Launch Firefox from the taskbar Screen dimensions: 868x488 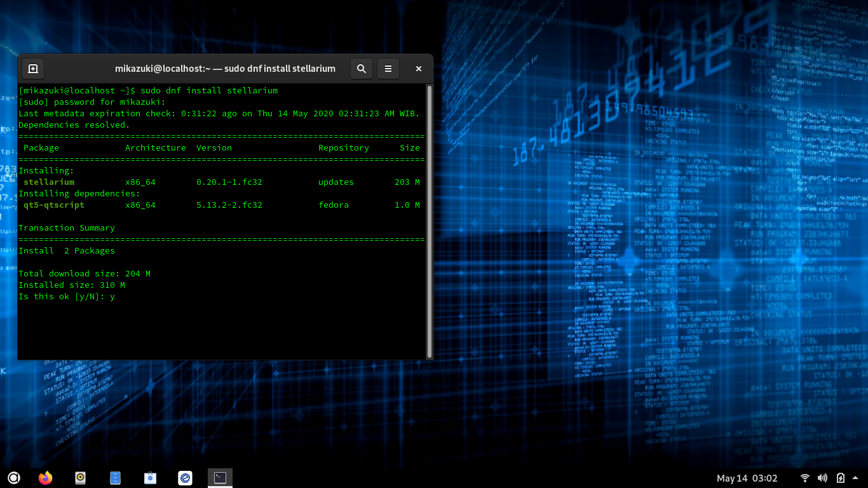pyautogui.click(x=45, y=478)
